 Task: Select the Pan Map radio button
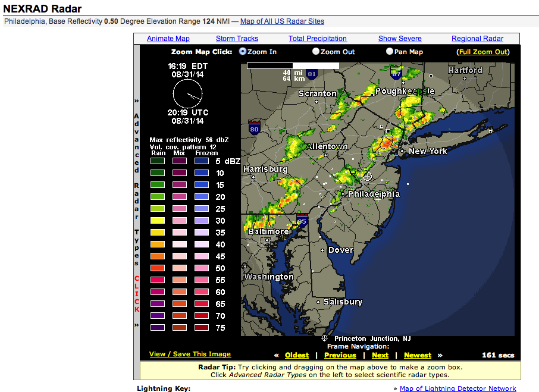390,51
